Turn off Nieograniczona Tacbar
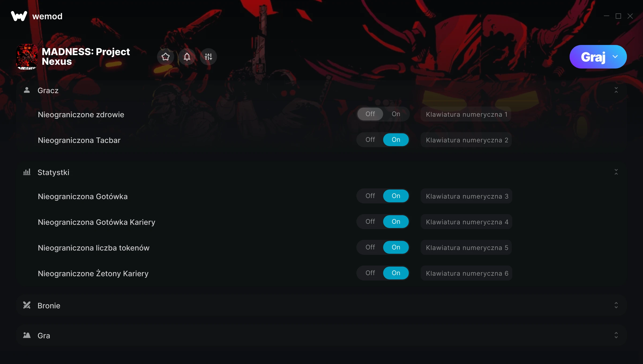Viewport: 643px width, 364px height. (x=370, y=140)
